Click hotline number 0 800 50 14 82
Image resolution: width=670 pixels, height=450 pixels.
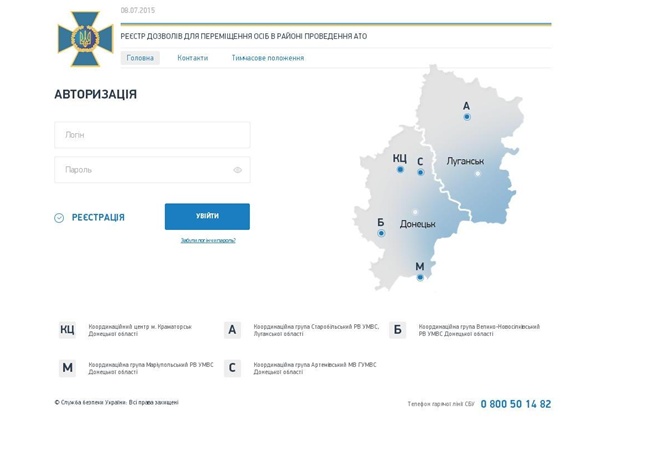[x=516, y=404]
